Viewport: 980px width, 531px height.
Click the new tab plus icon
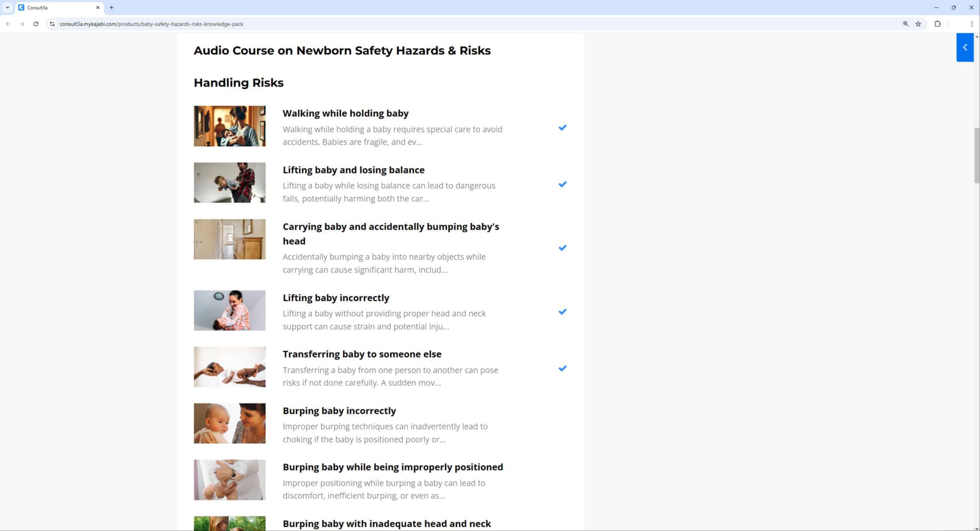coord(111,7)
